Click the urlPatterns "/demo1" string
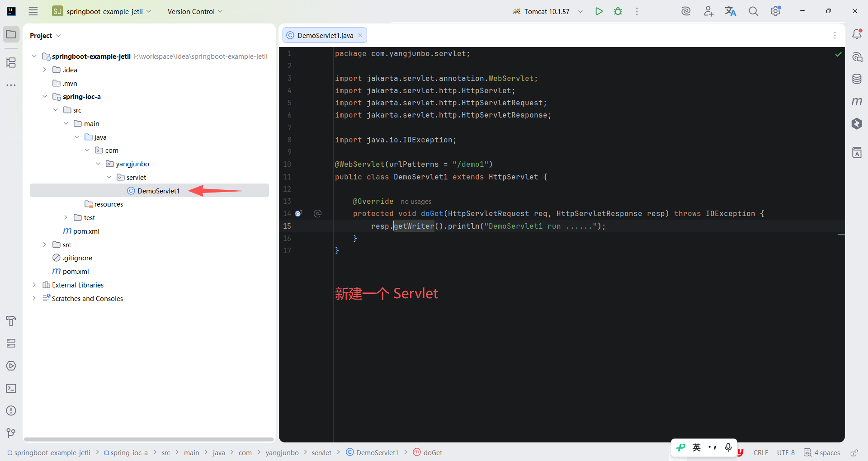Image resolution: width=868 pixels, height=461 pixels. tap(470, 165)
